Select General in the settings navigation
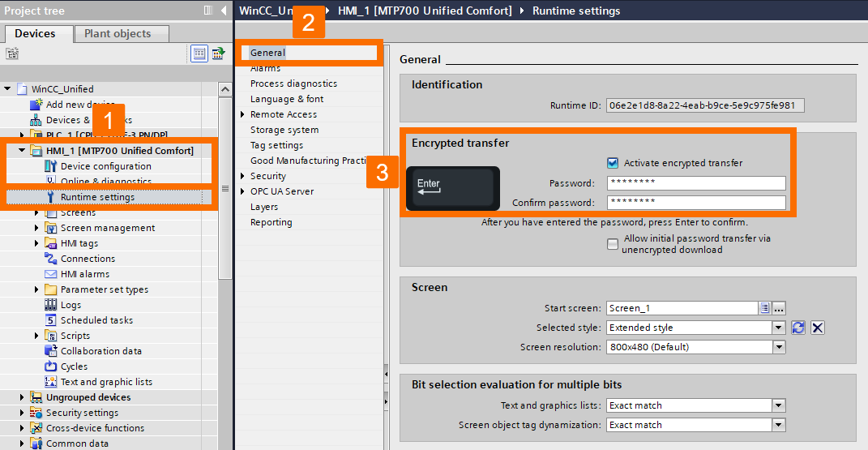868x450 pixels. 267,53
